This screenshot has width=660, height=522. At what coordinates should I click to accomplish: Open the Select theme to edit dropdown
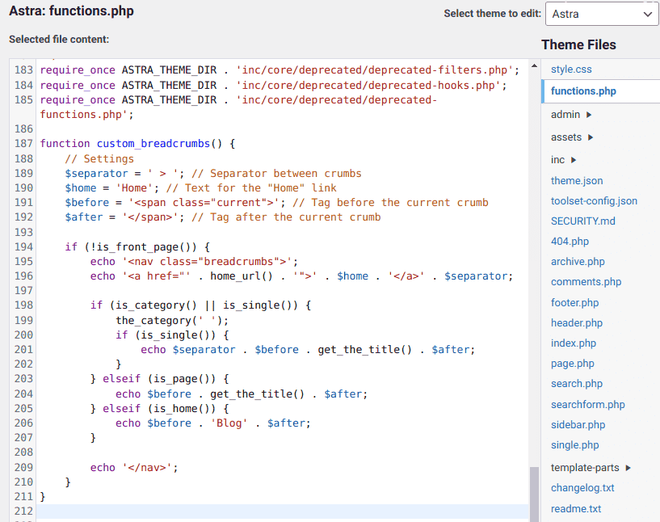[602, 14]
